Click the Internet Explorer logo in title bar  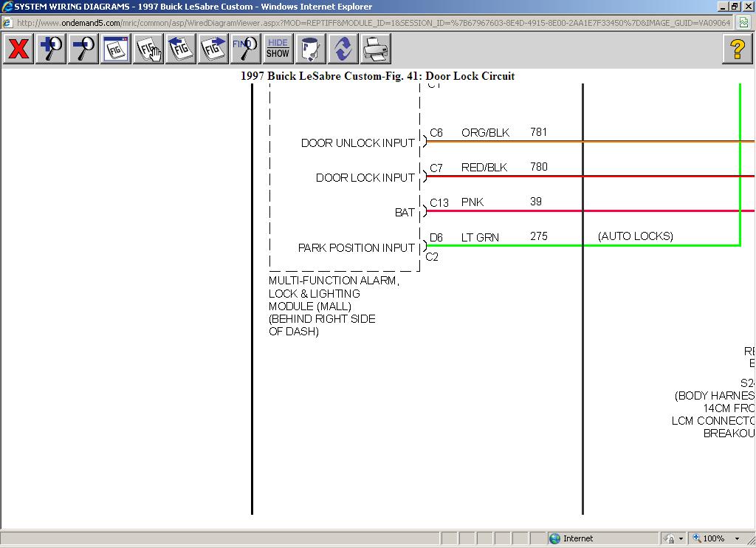coord(7,7)
